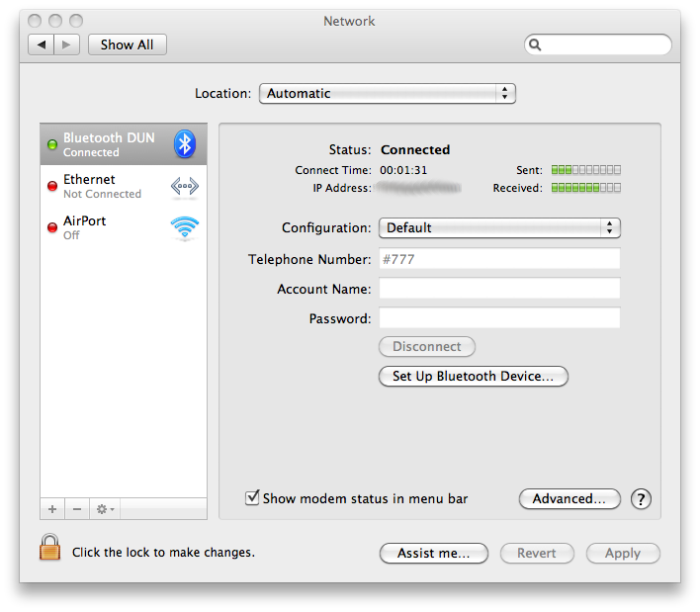Click the Password field

click(499, 317)
